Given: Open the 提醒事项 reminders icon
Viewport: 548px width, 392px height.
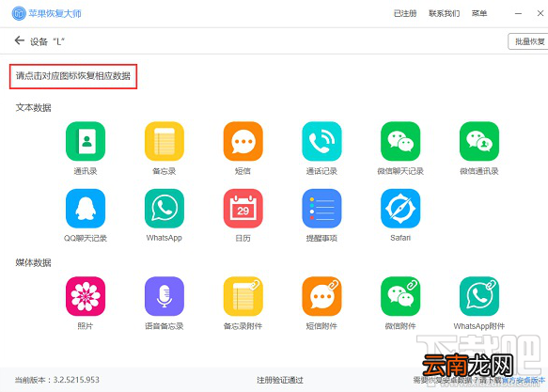Looking at the screenshot, I should (321, 209).
